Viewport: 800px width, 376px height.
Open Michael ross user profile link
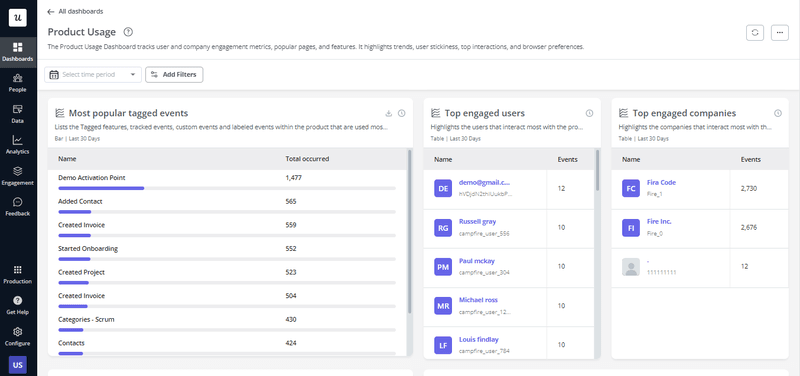tap(478, 300)
